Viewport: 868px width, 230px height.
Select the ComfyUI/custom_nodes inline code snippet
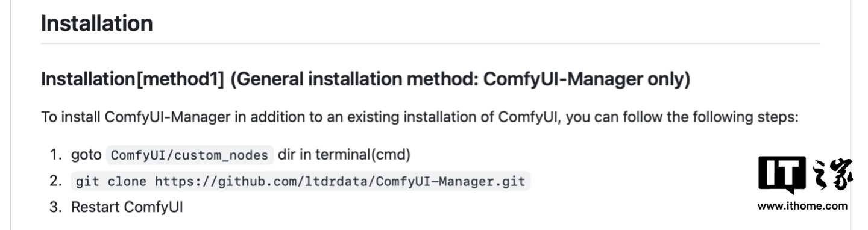pos(190,155)
